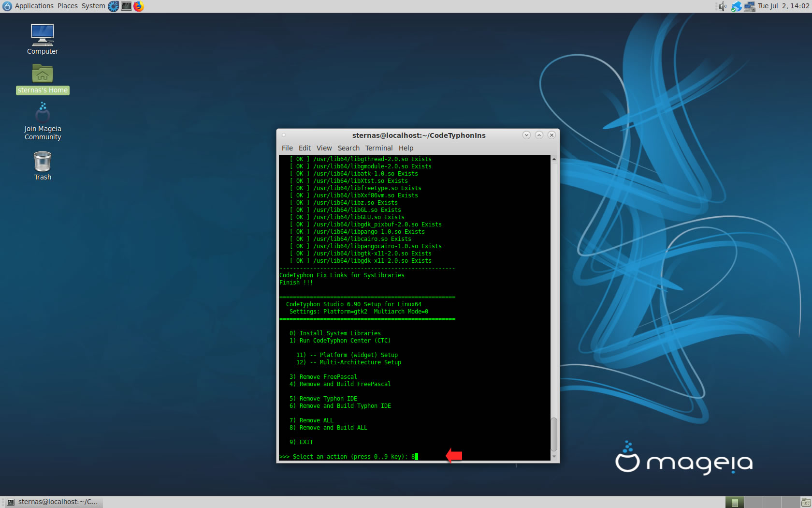Click '9) EXIT' menu line
Viewport: 812px width, 508px height.
pos(301,442)
